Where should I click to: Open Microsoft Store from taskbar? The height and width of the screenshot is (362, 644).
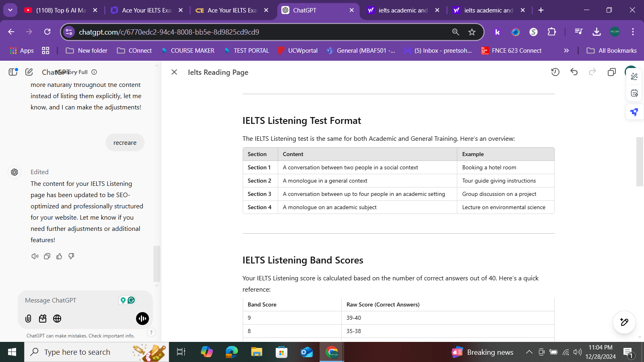pyautogui.click(x=281, y=352)
